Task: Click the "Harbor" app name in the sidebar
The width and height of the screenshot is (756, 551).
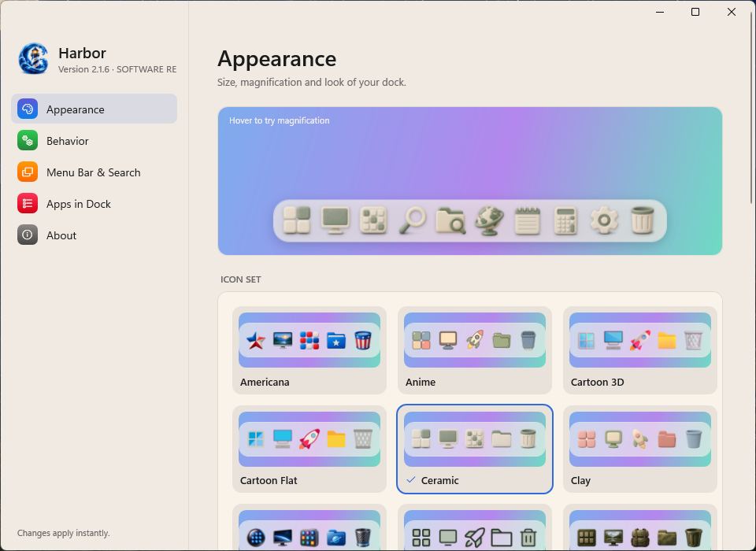Action: coord(82,53)
